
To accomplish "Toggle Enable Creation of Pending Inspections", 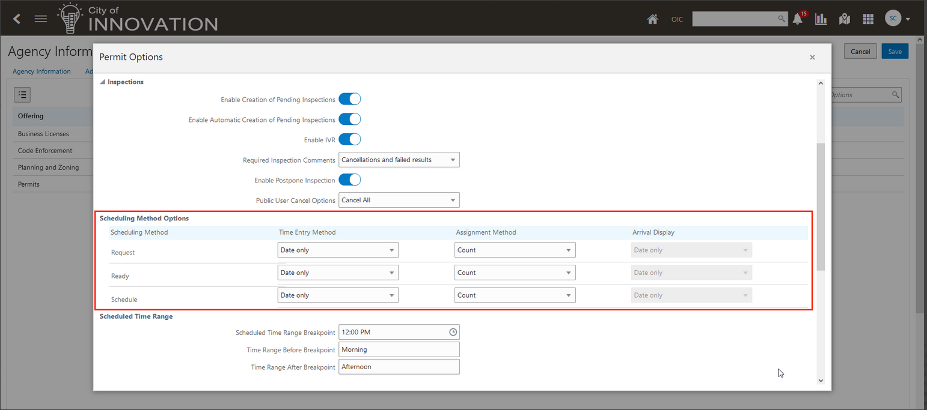I will tap(350, 99).
